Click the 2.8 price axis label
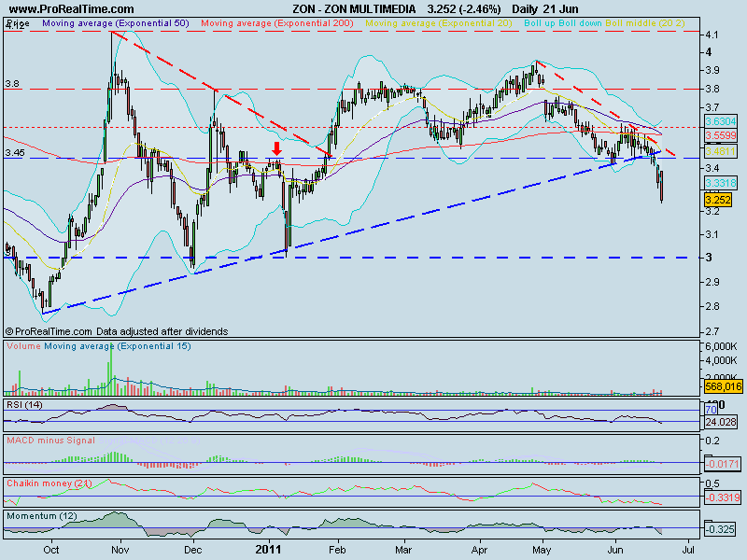 713,306
